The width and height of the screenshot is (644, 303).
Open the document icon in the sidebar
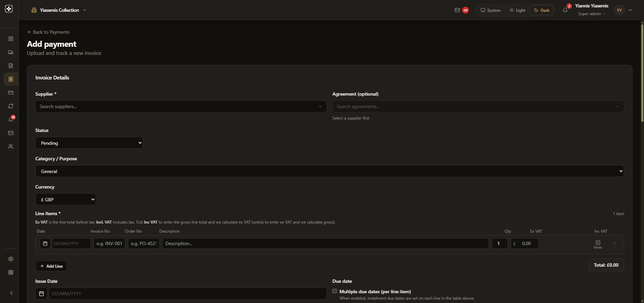(11, 66)
